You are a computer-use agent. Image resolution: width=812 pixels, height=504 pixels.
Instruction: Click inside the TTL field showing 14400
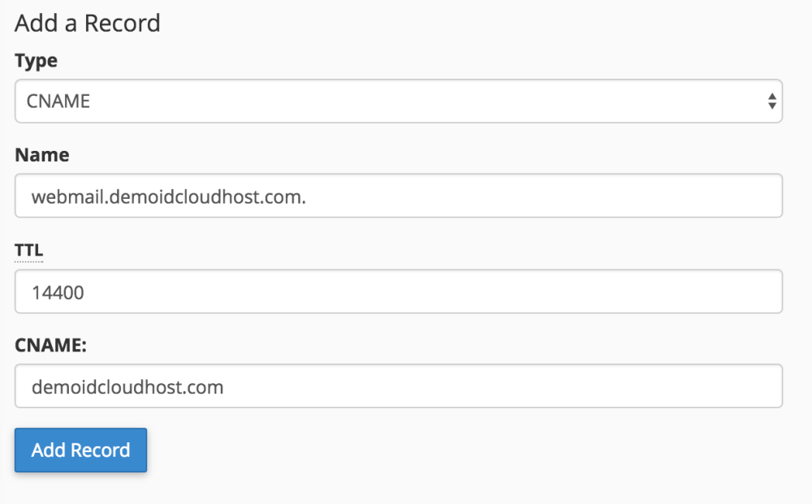[398, 291]
